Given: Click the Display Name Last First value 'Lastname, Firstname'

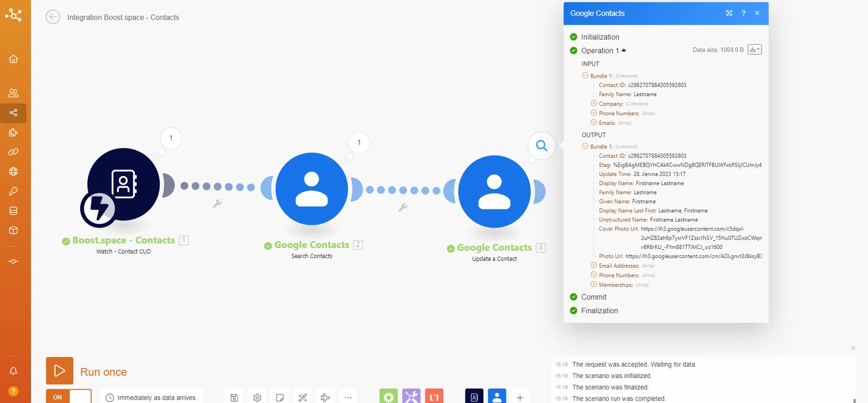Looking at the screenshot, I should click(x=683, y=211).
